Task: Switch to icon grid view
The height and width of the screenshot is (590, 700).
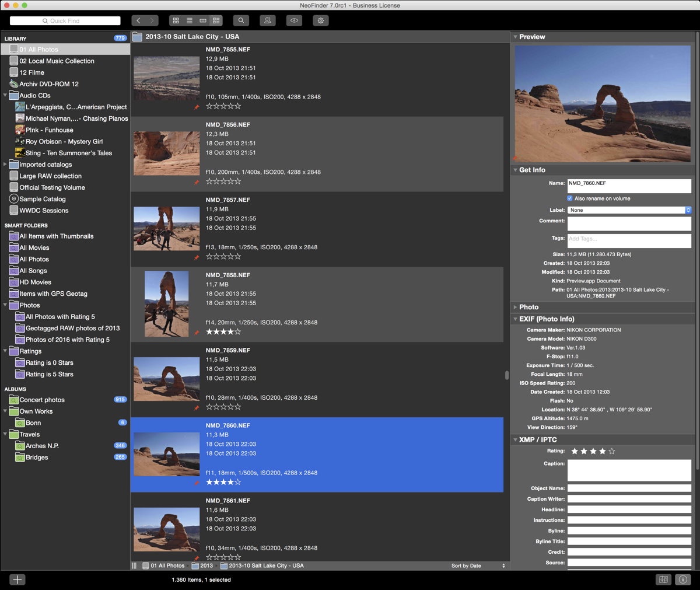Action: coord(176,20)
